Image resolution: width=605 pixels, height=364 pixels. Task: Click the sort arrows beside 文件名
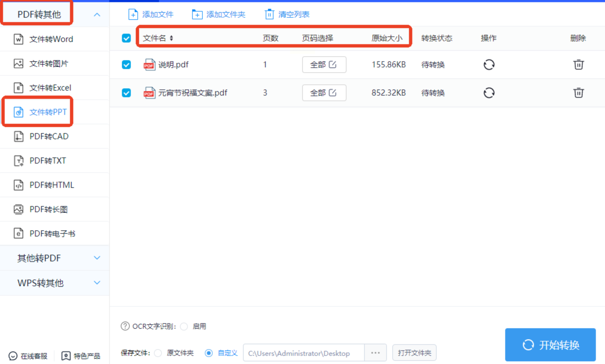click(171, 38)
